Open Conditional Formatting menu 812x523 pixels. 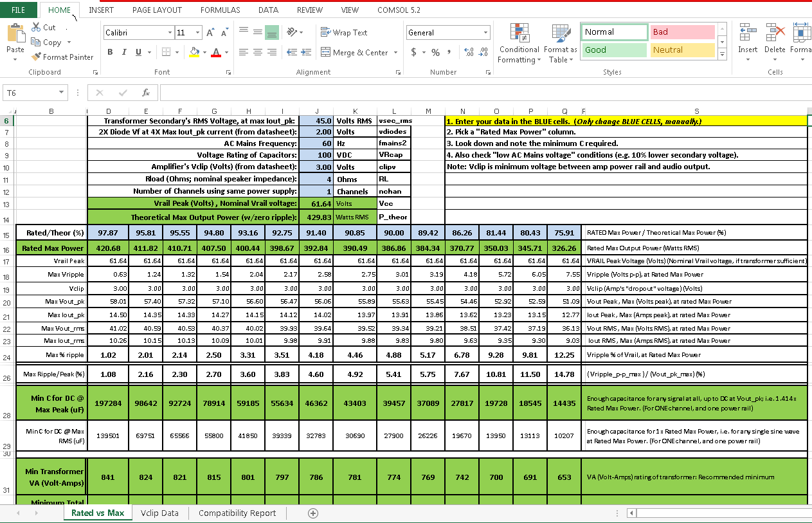(519, 44)
